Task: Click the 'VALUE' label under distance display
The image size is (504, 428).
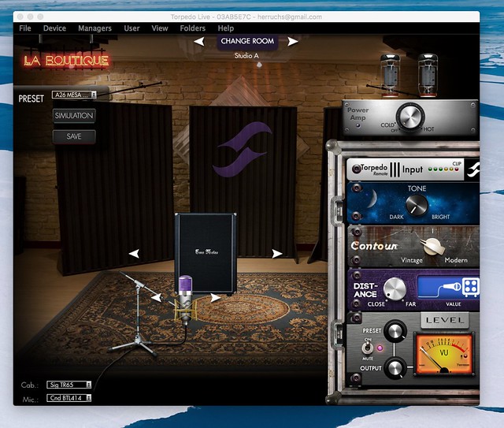Action: coord(454,303)
